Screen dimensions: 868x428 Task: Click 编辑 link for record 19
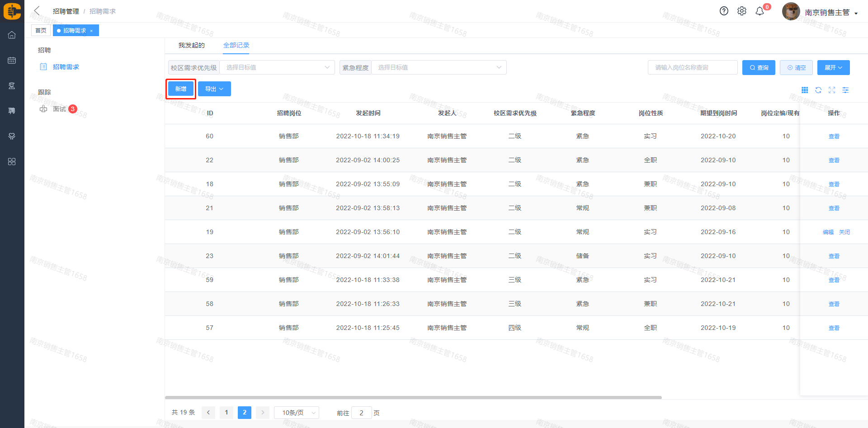tap(828, 232)
